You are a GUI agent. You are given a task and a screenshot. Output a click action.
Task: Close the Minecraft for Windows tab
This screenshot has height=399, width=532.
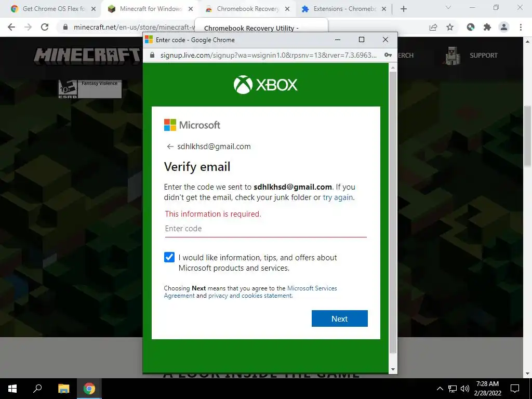[x=191, y=9]
